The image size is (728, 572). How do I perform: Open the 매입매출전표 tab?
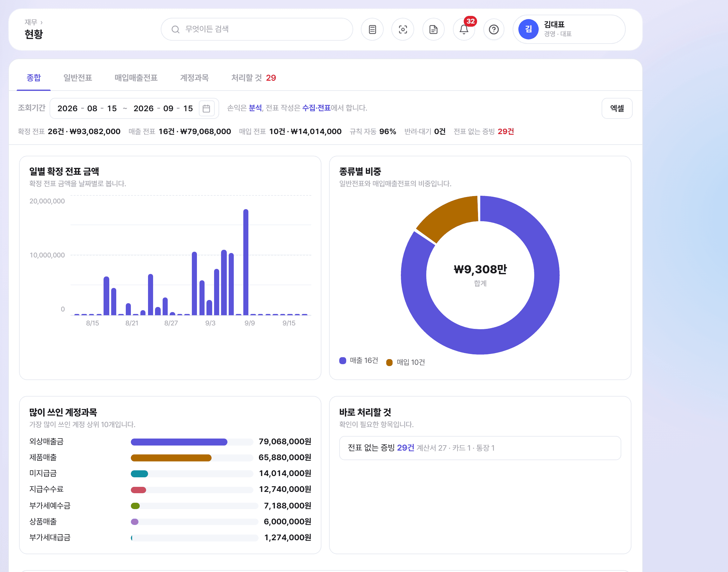[x=136, y=78]
